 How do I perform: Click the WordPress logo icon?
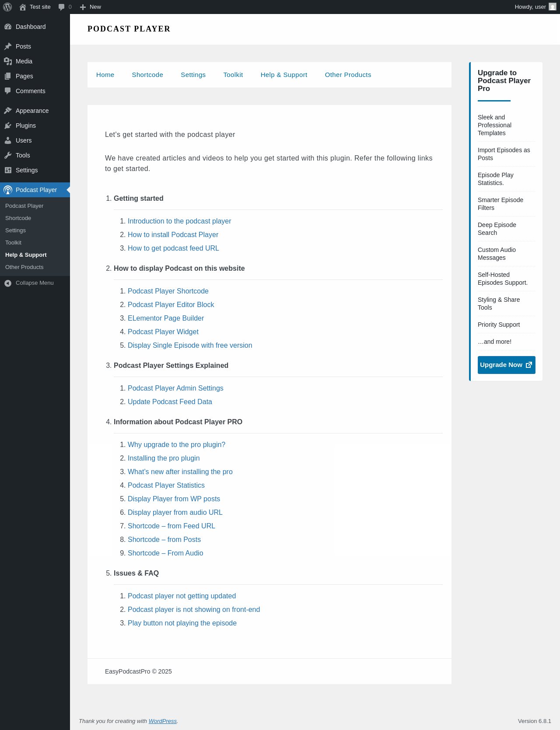click(7, 7)
